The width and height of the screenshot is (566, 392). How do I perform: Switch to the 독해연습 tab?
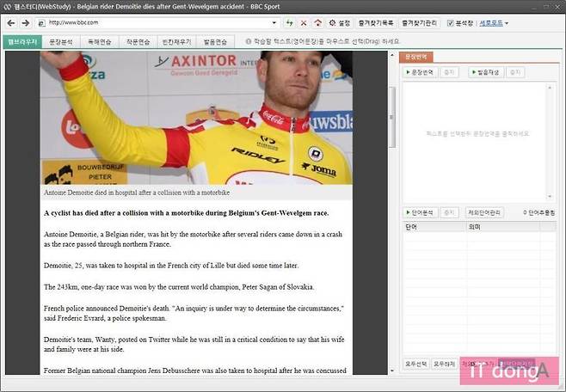[x=100, y=42]
